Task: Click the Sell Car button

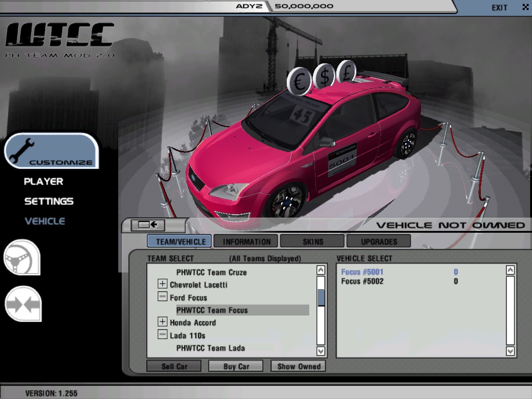Action: [x=174, y=366]
